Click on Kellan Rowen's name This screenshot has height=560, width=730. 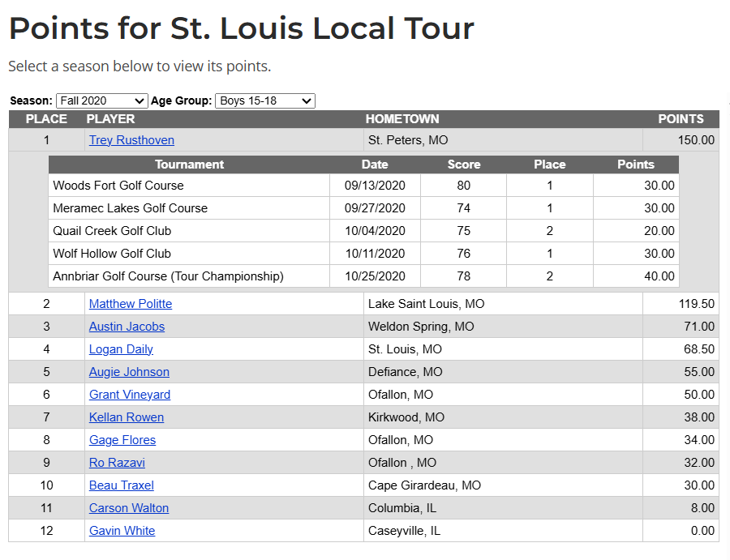click(127, 417)
